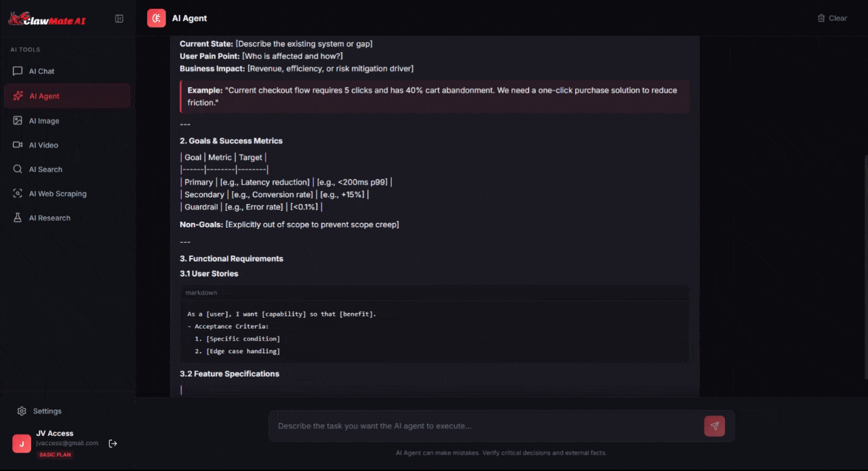Click the AI Agent header icon
Screen dimensions: 868x471
click(157, 18)
